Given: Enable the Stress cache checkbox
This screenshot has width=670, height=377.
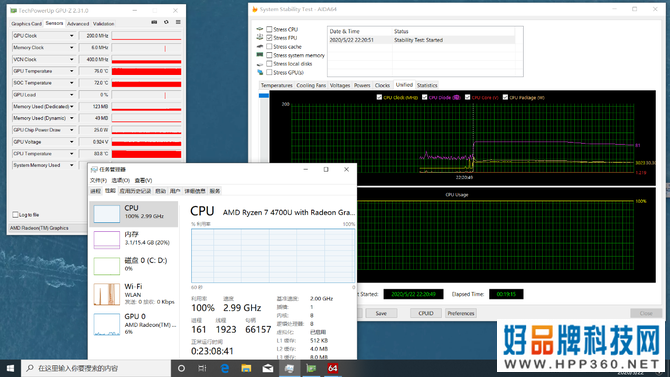Looking at the screenshot, I should [x=269, y=47].
